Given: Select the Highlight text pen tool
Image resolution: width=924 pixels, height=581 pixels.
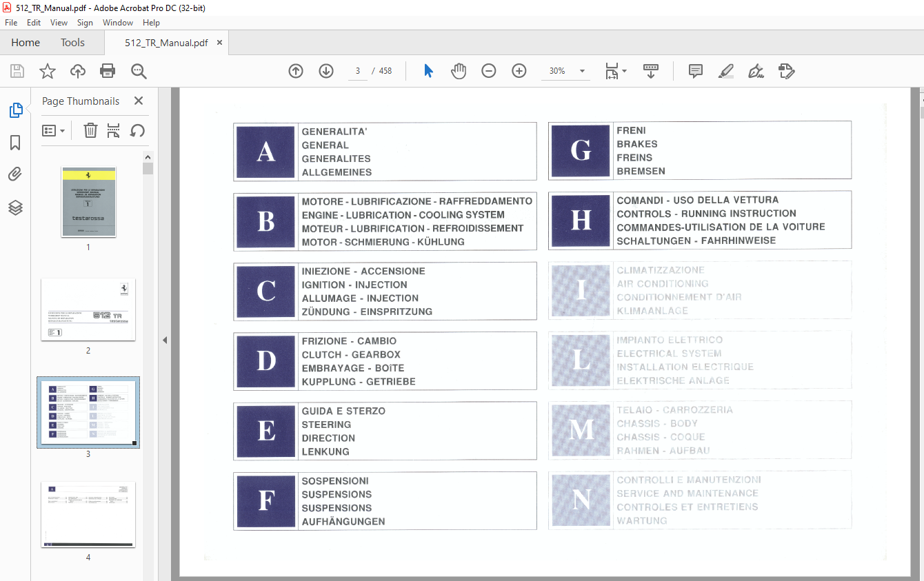Looking at the screenshot, I should 725,71.
